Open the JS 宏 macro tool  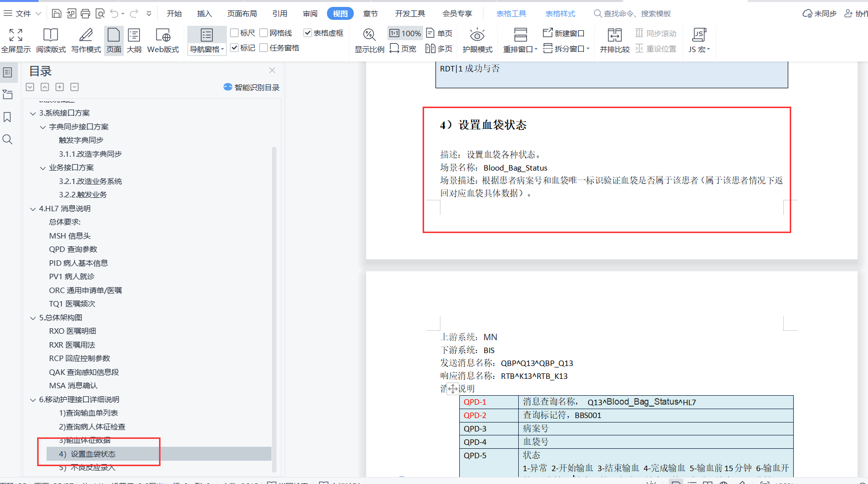tap(699, 41)
